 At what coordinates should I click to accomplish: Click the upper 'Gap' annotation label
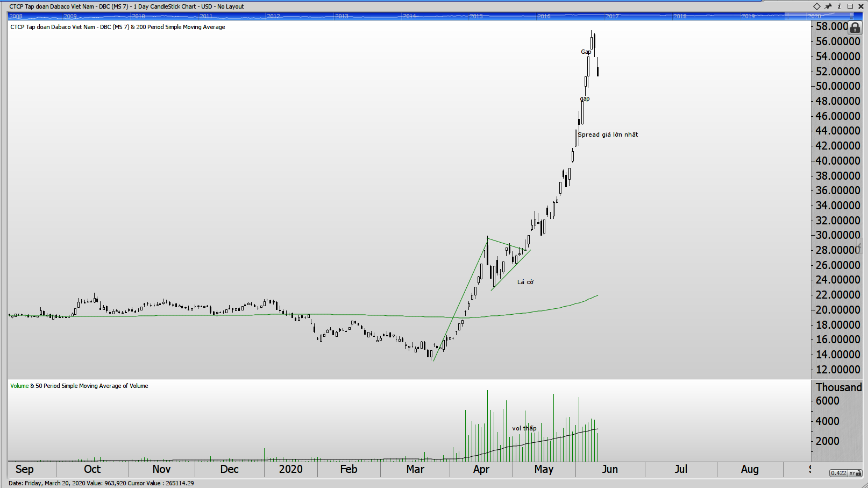pos(586,52)
